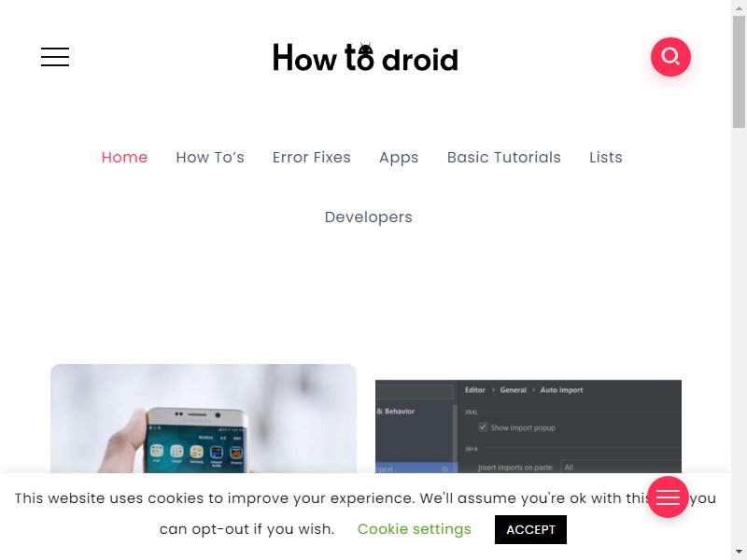Open the hamburger menu icon at top left
Viewport: 747px width, 560px height.
(55, 57)
